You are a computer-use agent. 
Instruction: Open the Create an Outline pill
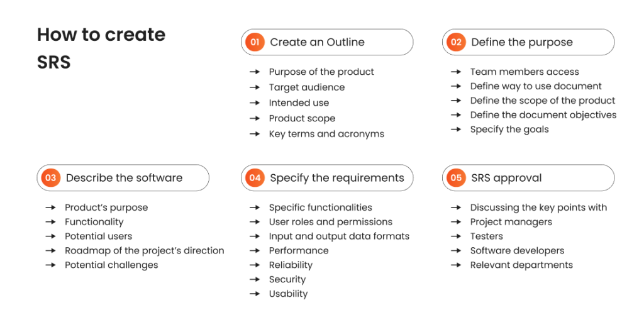327,42
